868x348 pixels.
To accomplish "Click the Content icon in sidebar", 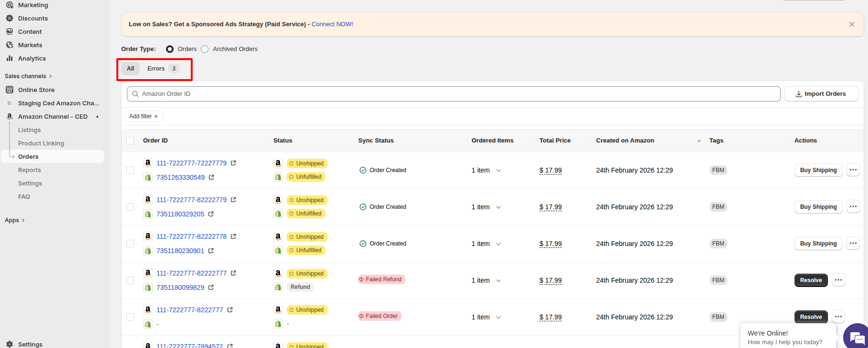I will [10, 31].
